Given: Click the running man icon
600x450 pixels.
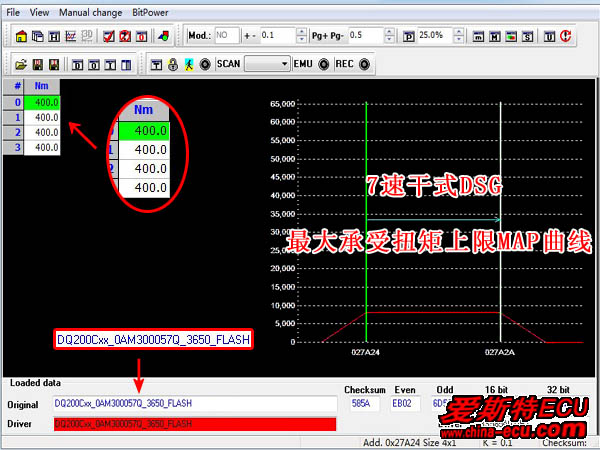Looking at the screenshot, I should [187, 64].
